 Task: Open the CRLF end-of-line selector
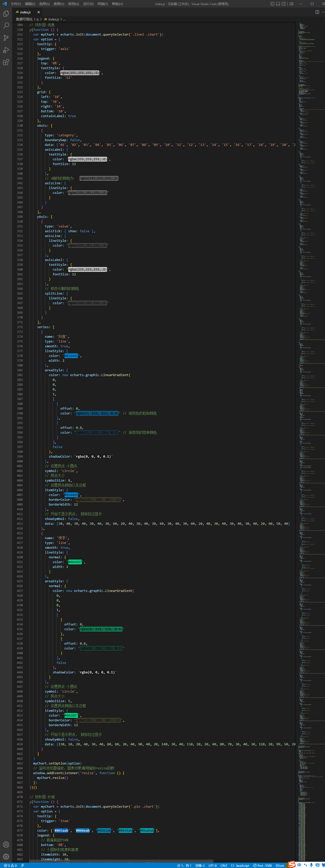click(224, 865)
